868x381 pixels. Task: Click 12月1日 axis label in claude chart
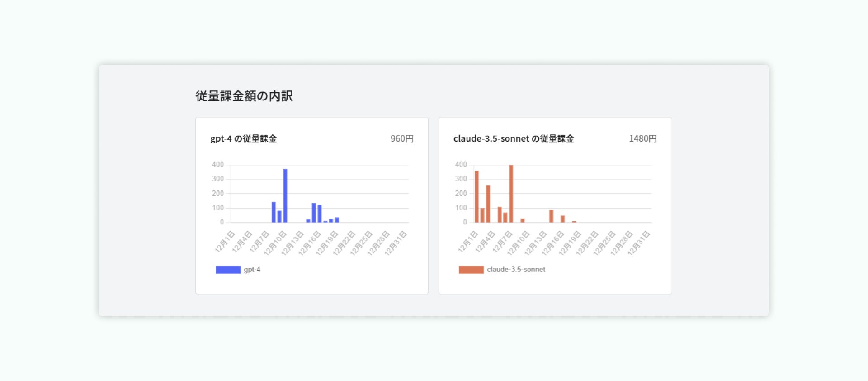pos(468,242)
